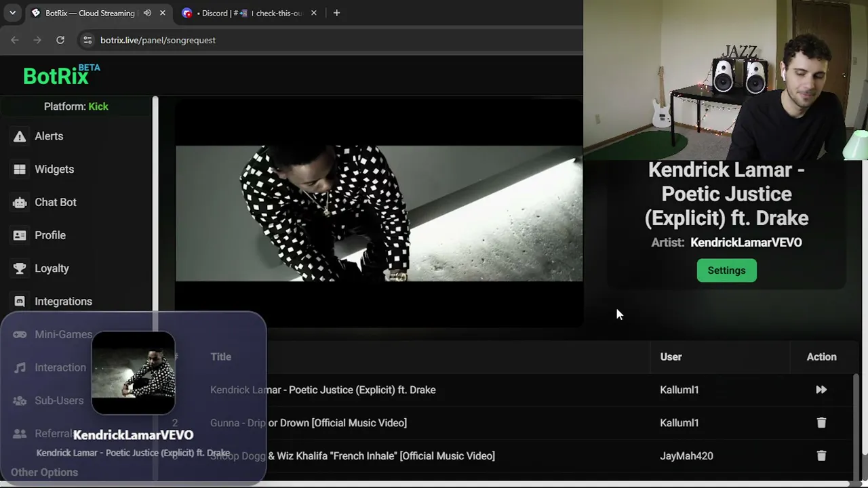Open a new browser tab
The image size is (868, 488).
(x=336, y=13)
